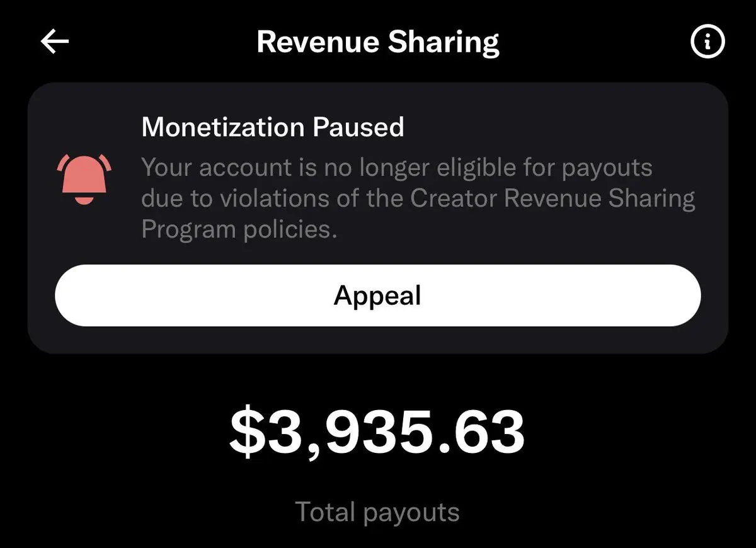Select 'Creator Revenue Sharing Program policies' text
756x548 pixels.
point(418,214)
